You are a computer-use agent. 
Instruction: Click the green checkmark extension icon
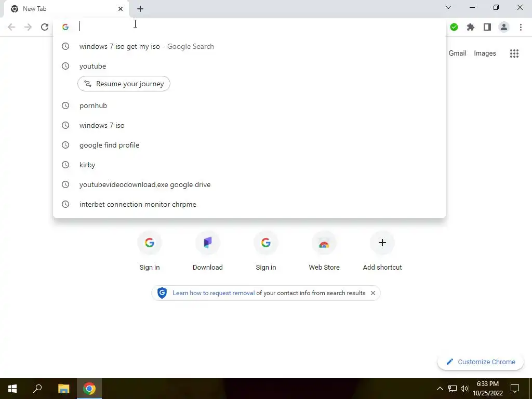(454, 27)
